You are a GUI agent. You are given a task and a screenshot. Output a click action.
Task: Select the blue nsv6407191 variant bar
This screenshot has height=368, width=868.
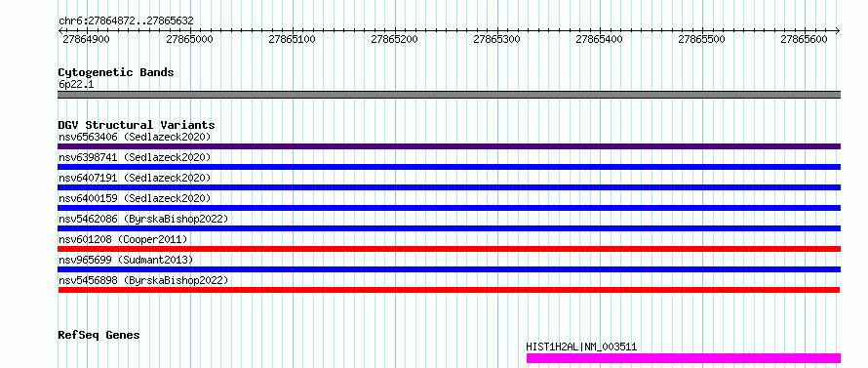pyautogui.click(x=449, y=187)
